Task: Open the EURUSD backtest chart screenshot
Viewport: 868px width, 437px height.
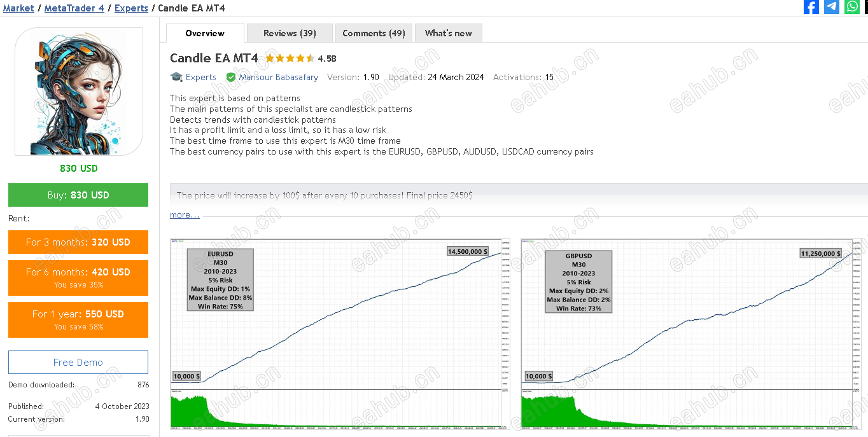Action: [x=340, y=334]
